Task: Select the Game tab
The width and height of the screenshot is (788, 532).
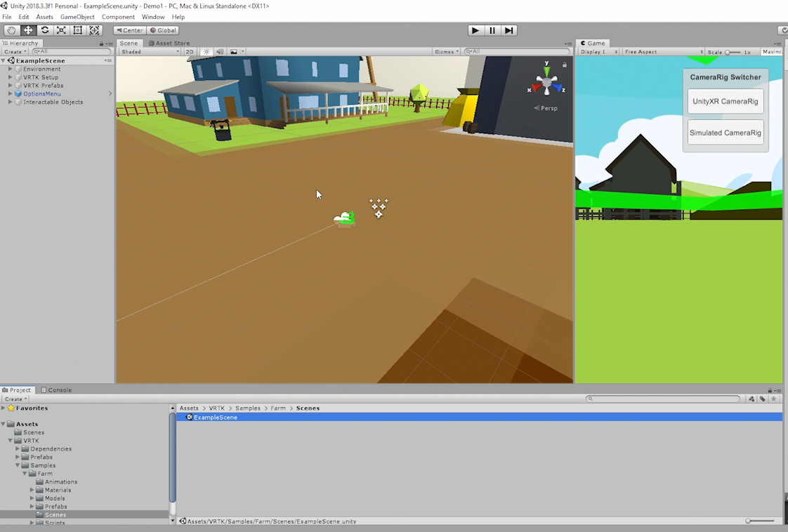Action: tap(593, 44)
